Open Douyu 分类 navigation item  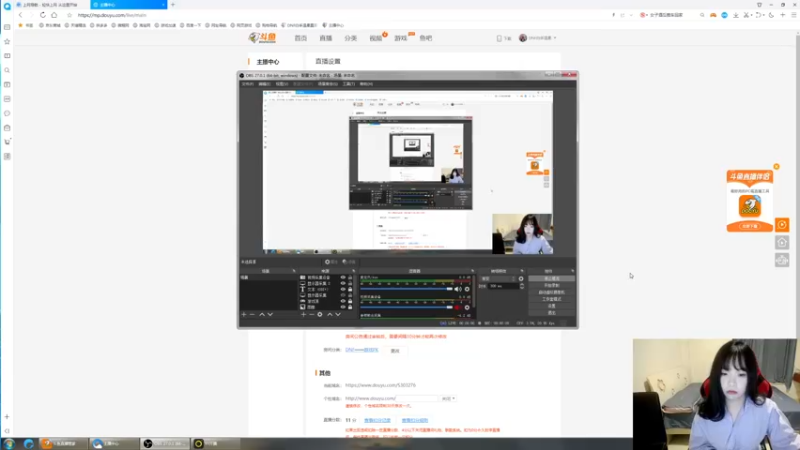coord(351,38)
